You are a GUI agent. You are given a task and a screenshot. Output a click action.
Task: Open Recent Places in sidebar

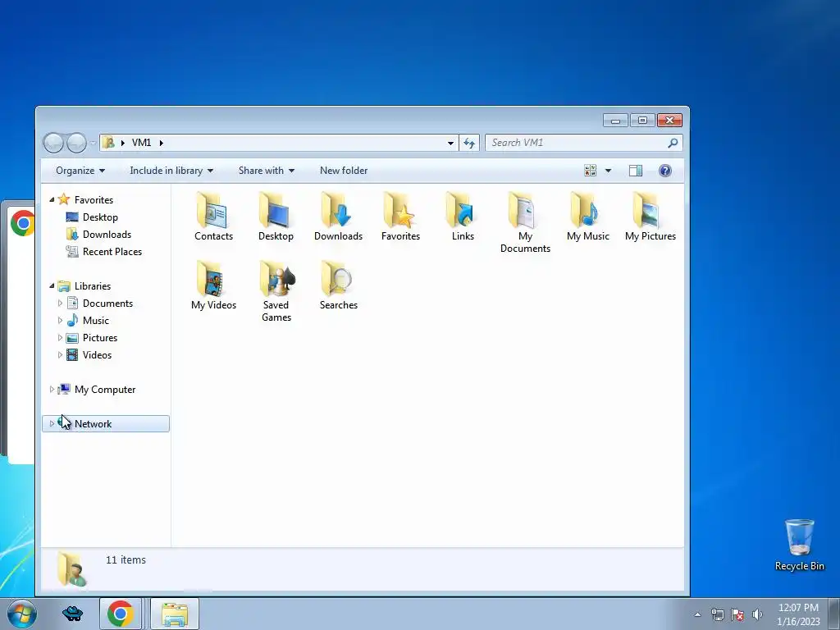(112, 252)
